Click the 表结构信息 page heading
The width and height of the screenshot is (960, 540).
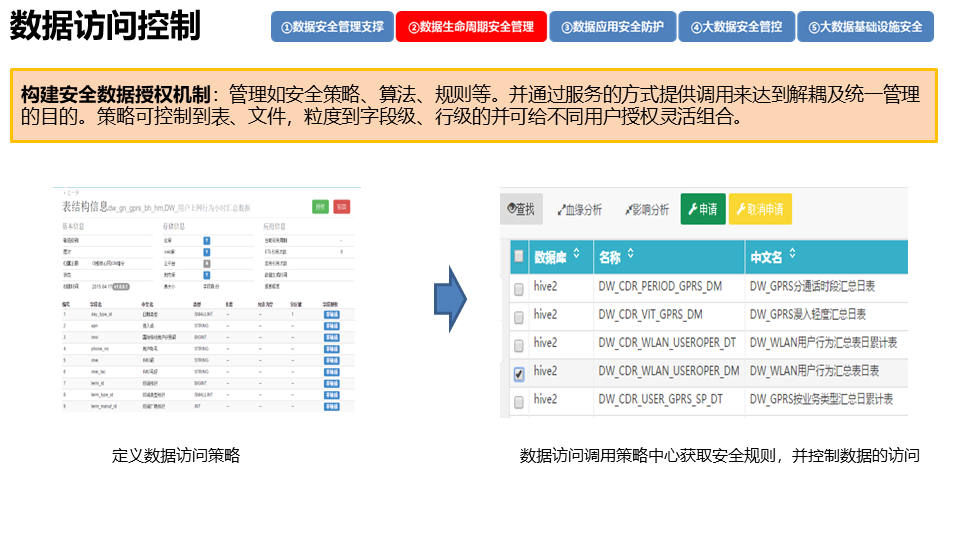tap(85, 207)
